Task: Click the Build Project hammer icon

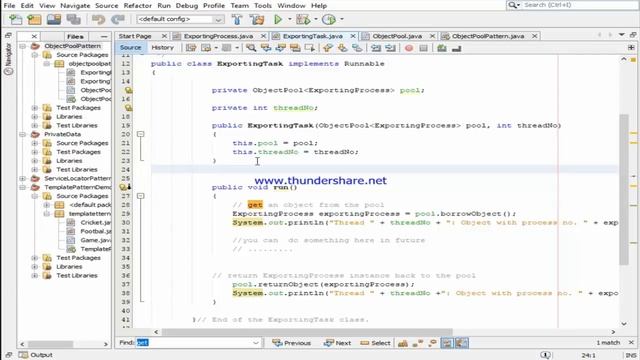Action: click(x=237, y=19)
